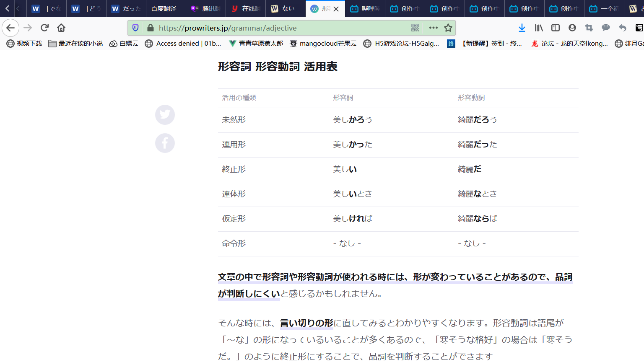Switch to the 腾讯翻 translation tab
644x362 pixels.
[x=206, y=9]
